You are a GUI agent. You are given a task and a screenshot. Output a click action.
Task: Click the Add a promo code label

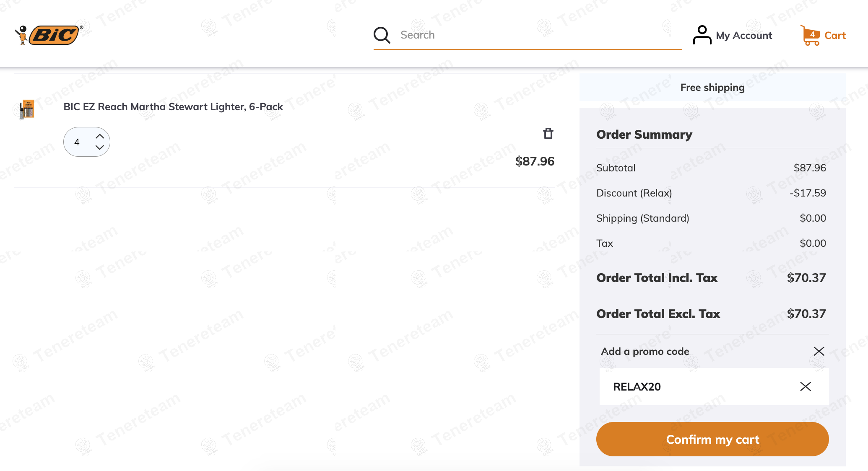645,352
